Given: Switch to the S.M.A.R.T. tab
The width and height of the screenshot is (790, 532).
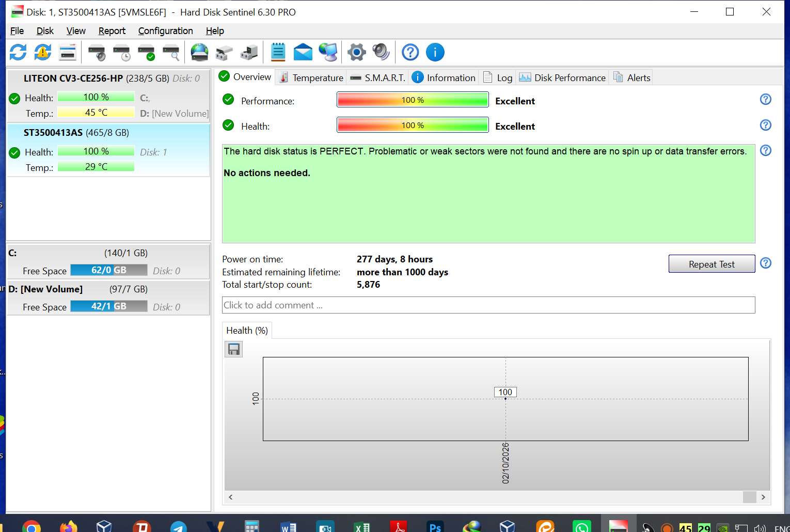Looking at the screenshot, I should (377, 77).
